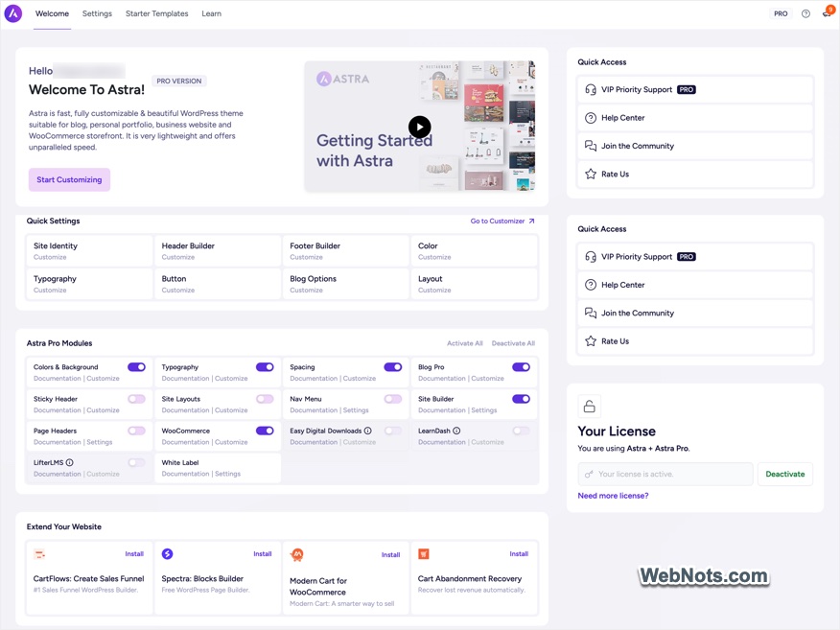Image resolution: width=840 pixels, height=630 pixels.
Task: Click the second Rate Us star icon
Action: 591,341
